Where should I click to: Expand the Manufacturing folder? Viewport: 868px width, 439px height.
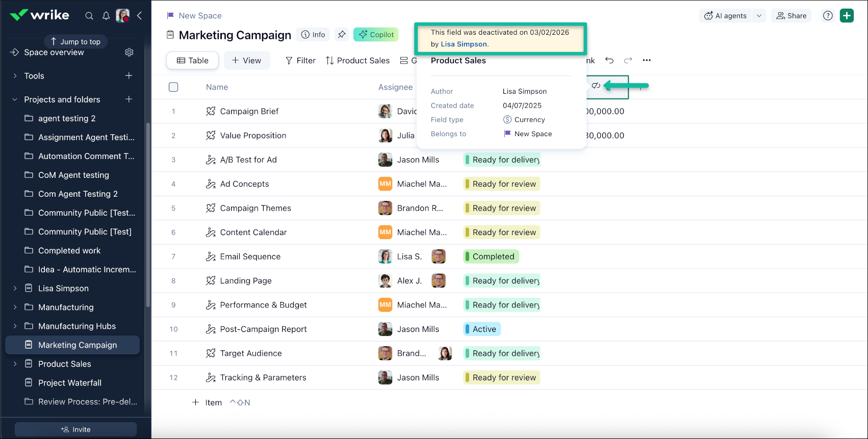[x=15, y=307]
